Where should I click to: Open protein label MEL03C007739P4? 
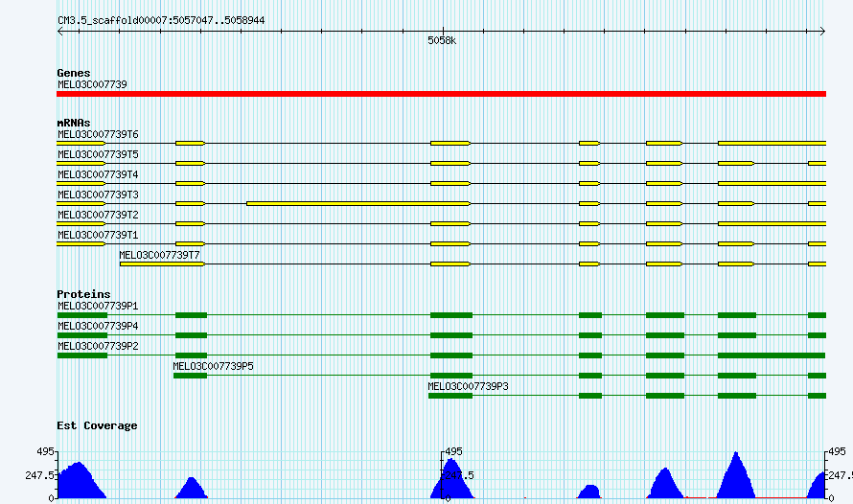(x=98, y=326)
